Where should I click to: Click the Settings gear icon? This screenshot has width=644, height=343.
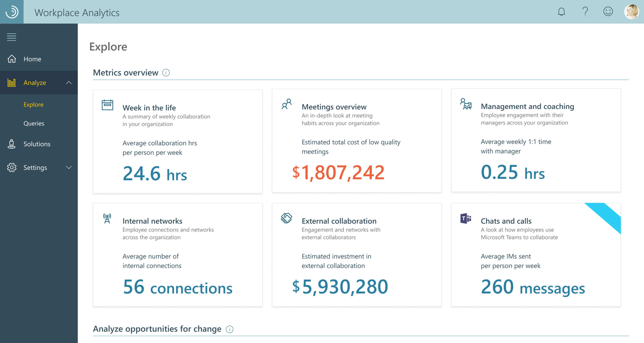12,168
